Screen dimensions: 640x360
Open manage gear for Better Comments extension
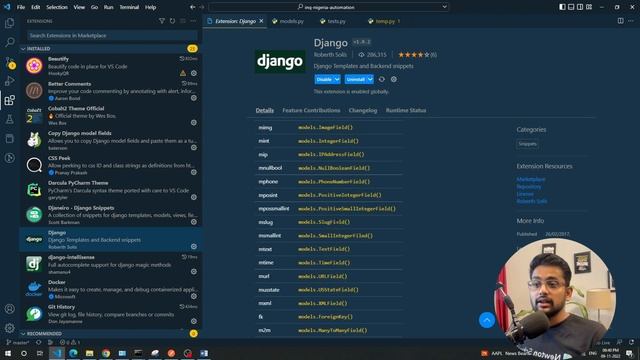tap(194, 98)
